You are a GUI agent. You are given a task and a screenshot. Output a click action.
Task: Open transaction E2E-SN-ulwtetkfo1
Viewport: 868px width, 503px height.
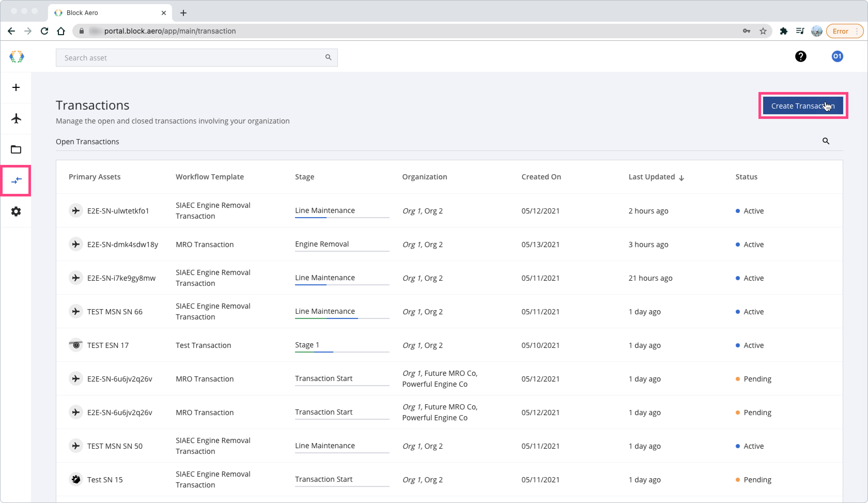click(449, 210)
